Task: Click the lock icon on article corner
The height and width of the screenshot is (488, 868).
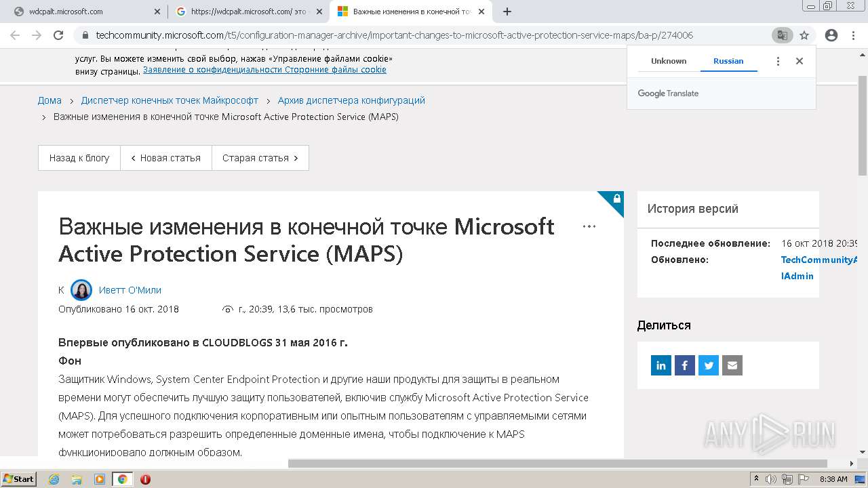Action: pyautogui.click(x=616, y=199)
